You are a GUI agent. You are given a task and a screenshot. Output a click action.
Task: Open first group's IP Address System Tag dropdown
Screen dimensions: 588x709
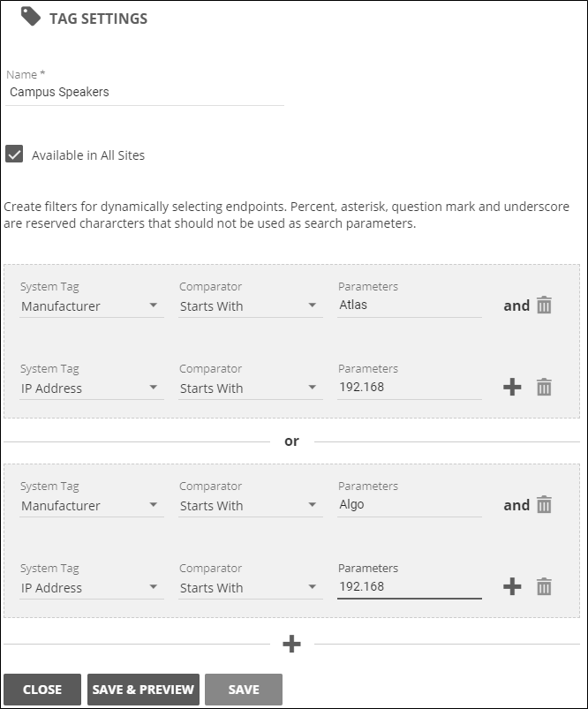[x=91, y=388]
